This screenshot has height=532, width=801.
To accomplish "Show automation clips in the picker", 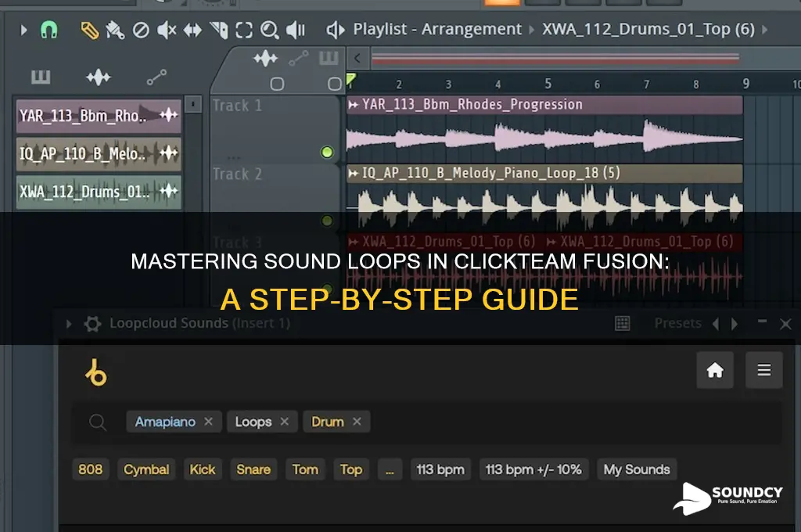I will tap(156, 77).
